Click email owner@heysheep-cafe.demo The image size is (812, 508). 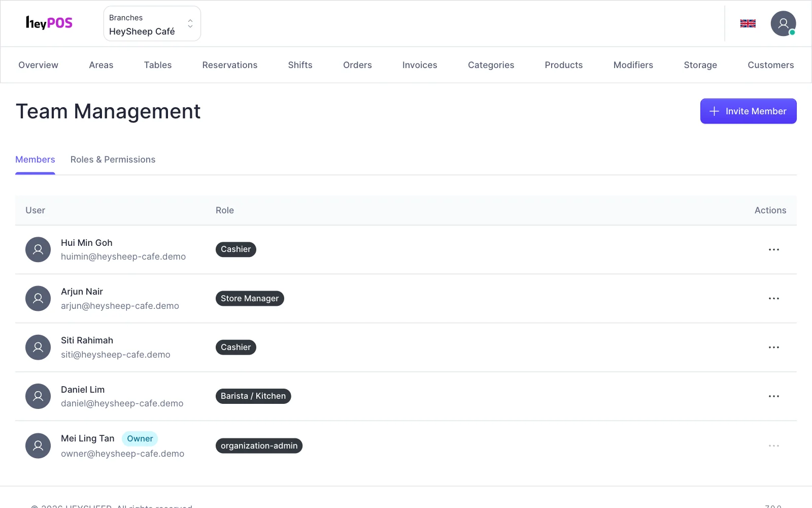point(122,454)
